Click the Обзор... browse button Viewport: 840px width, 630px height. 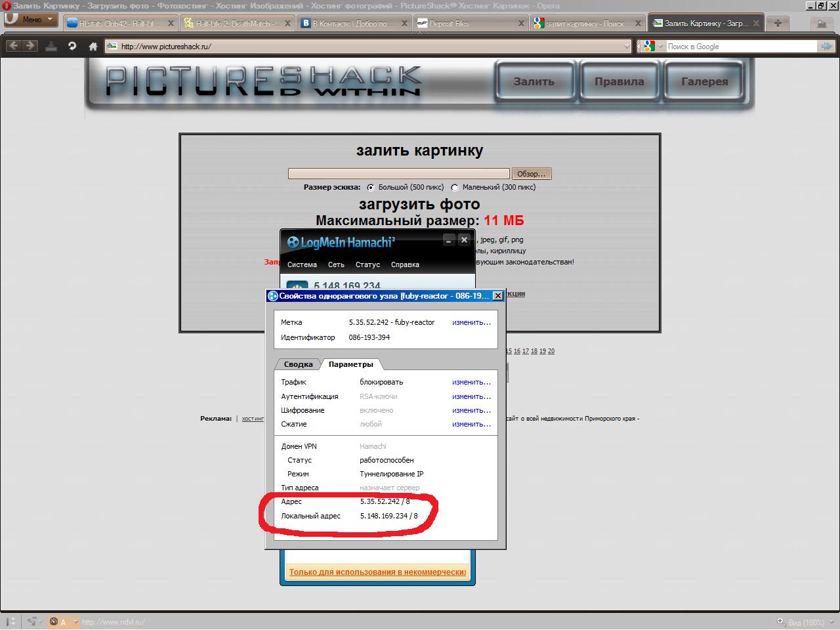click(532, 174)
